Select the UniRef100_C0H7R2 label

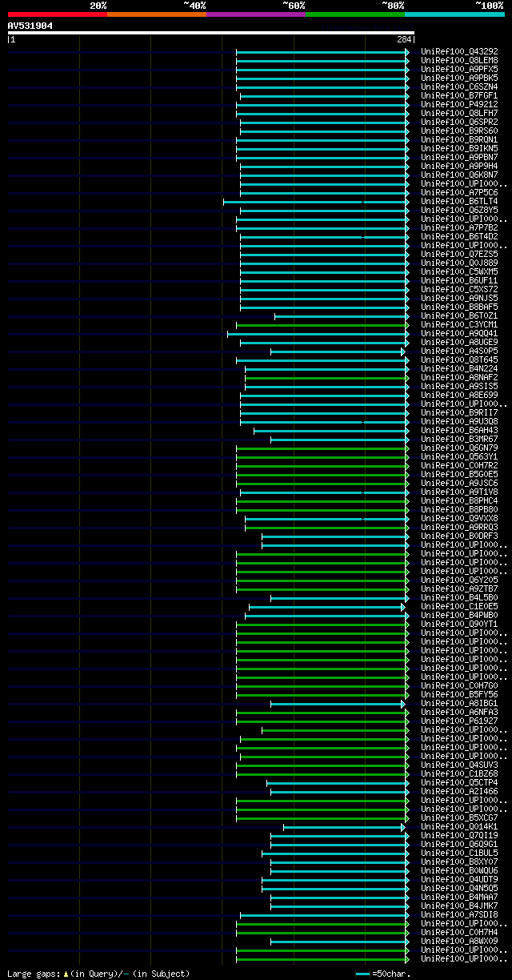[x=459, y=465]
